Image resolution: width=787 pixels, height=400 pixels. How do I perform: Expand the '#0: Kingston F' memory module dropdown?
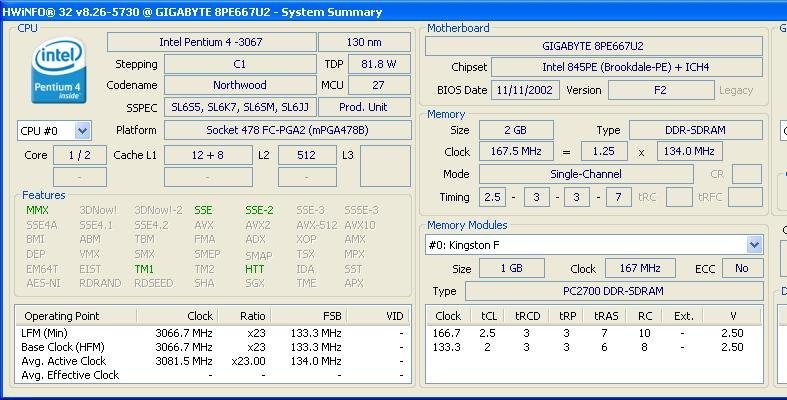coord(754,245)
